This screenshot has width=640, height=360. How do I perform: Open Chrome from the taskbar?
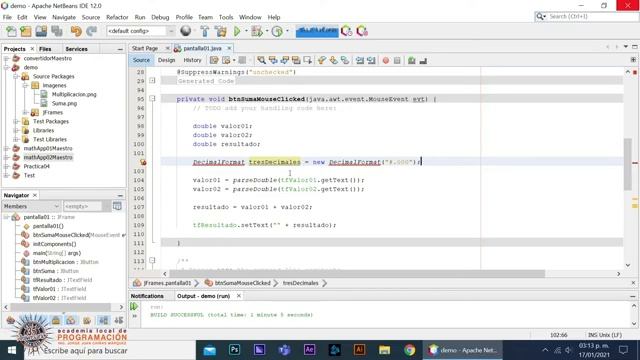coord(409,350)
